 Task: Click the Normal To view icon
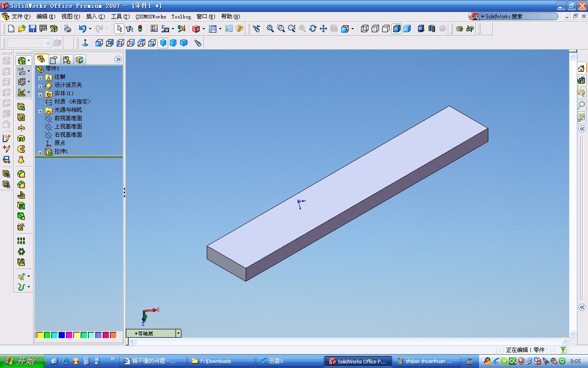[x=85, y=43]
